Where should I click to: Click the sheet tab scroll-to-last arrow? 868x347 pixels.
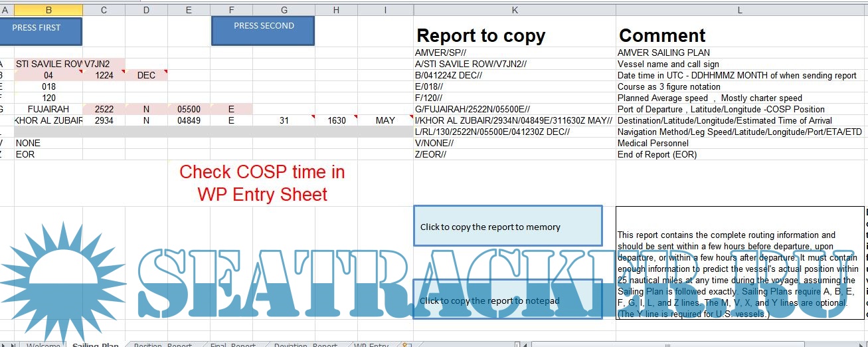point(15,346)
